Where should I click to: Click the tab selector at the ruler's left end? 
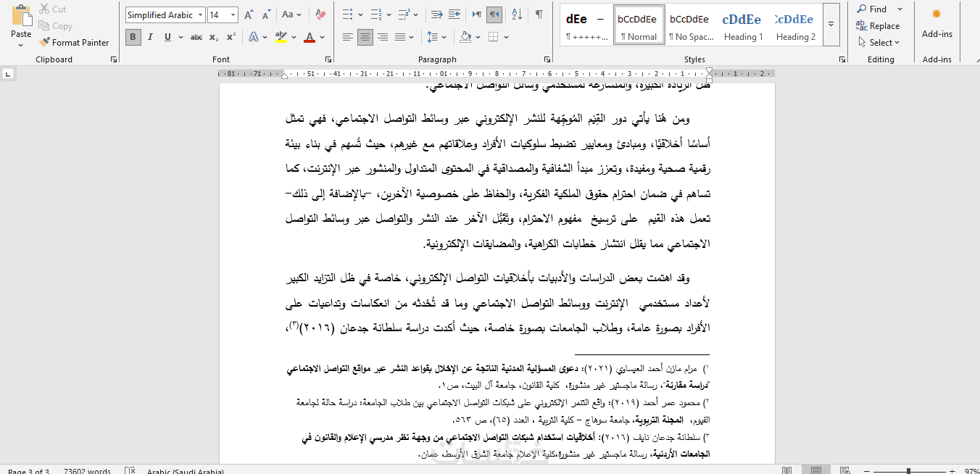(x=8, y=74)
